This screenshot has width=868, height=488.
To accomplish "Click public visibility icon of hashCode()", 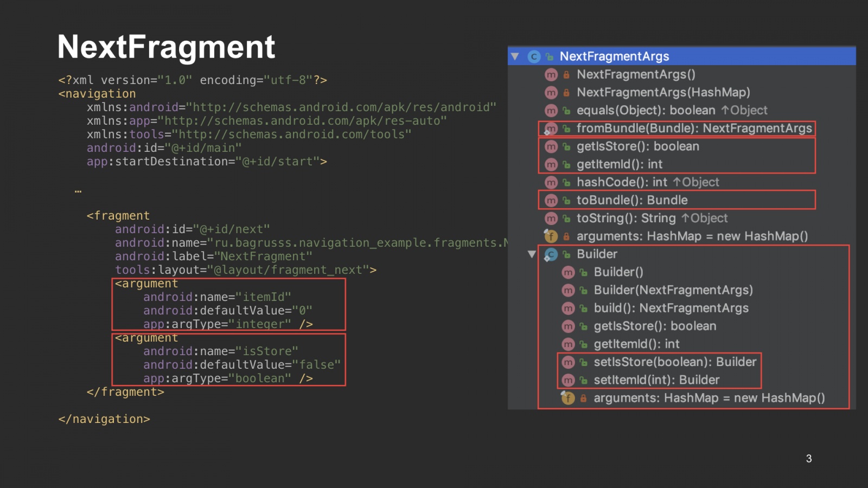I will coord(566,183).
